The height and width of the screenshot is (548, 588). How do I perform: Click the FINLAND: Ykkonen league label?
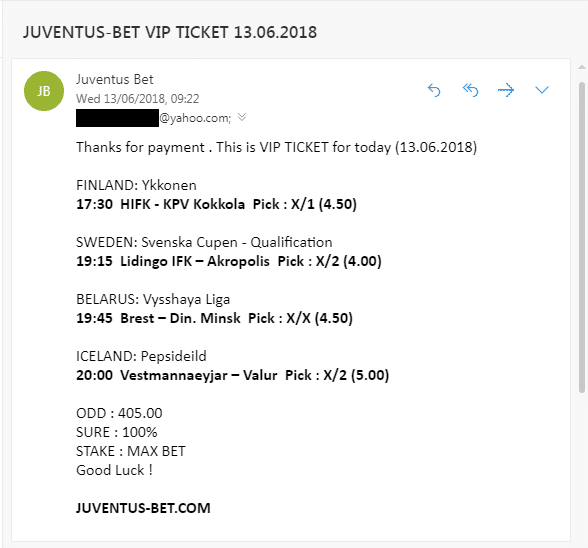[x=136, y=185]
